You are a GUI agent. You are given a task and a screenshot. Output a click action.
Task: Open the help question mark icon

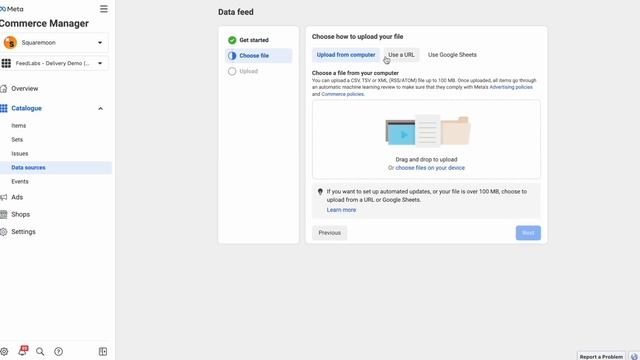pos(58,351)
